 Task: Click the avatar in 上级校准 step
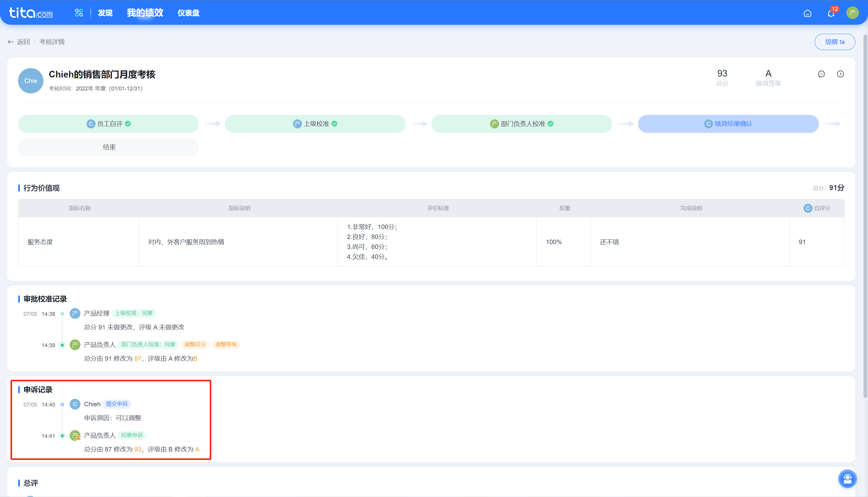(298, 124)
